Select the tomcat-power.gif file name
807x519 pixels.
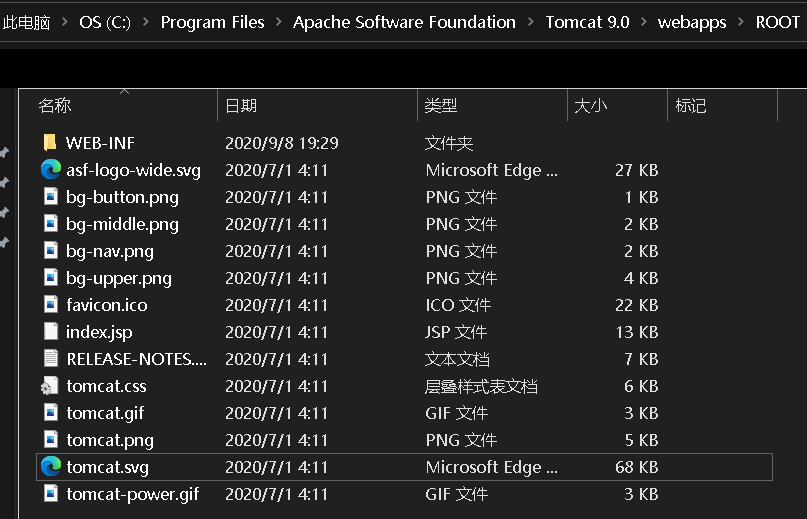[x=133, y=494]
